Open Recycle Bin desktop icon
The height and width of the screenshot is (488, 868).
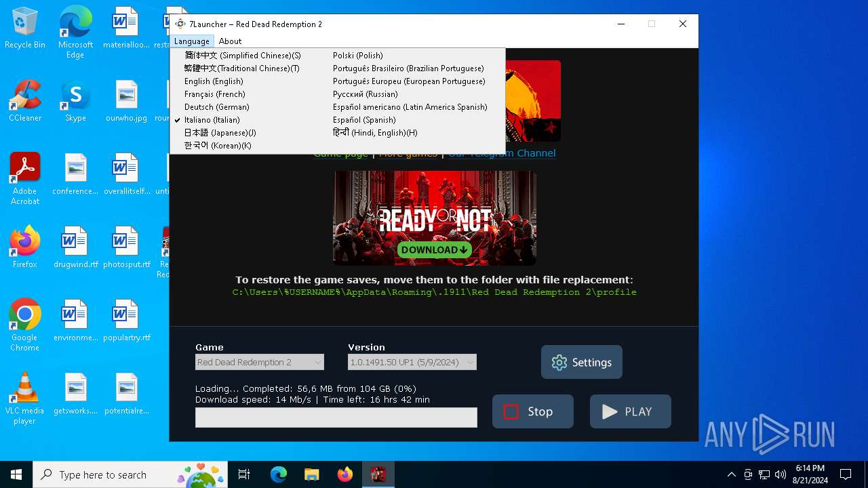25,28
